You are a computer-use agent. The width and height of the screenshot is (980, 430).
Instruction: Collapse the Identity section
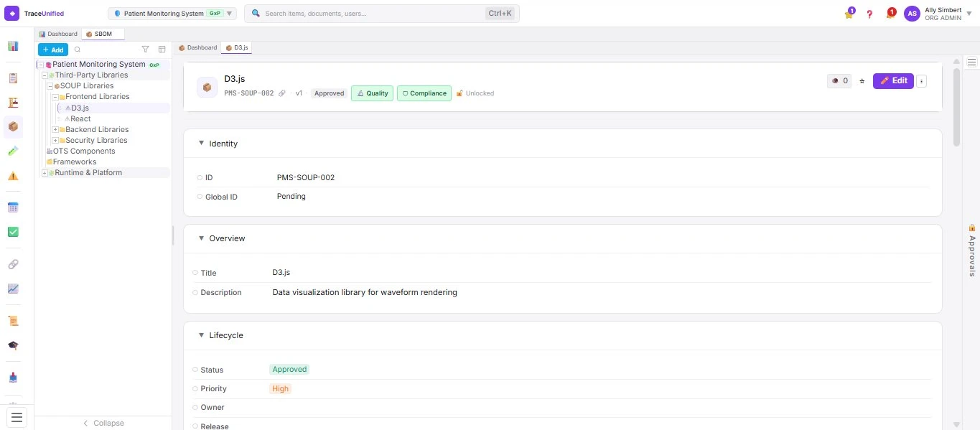[x=202, y=143]
